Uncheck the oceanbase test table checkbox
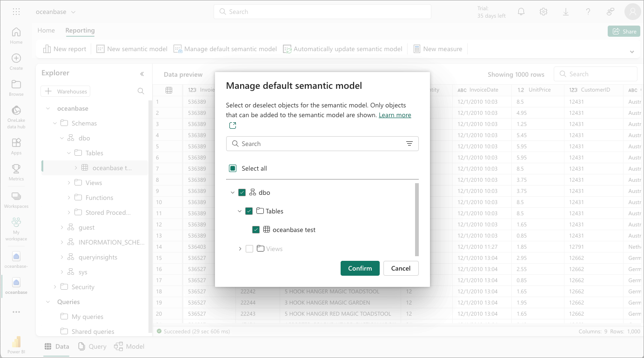 pyautogui.click(x=256, y=230)
